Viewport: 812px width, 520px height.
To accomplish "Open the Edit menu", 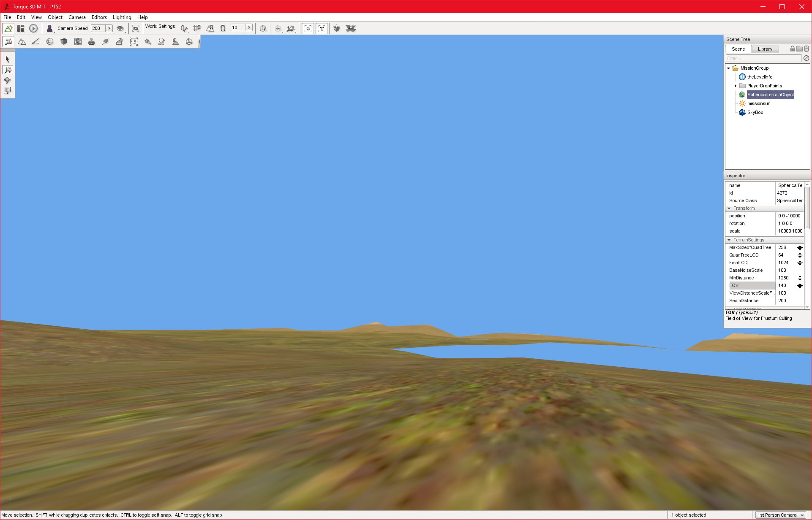I will (x=21, y=17).
